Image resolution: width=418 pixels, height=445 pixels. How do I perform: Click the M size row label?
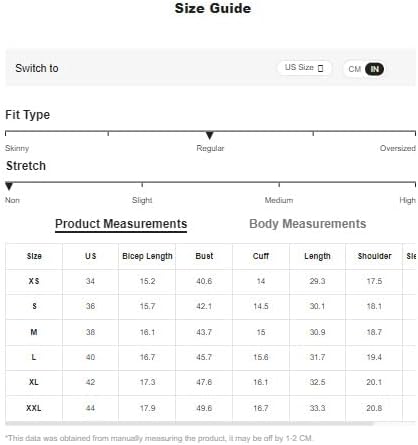click(34, 332)
